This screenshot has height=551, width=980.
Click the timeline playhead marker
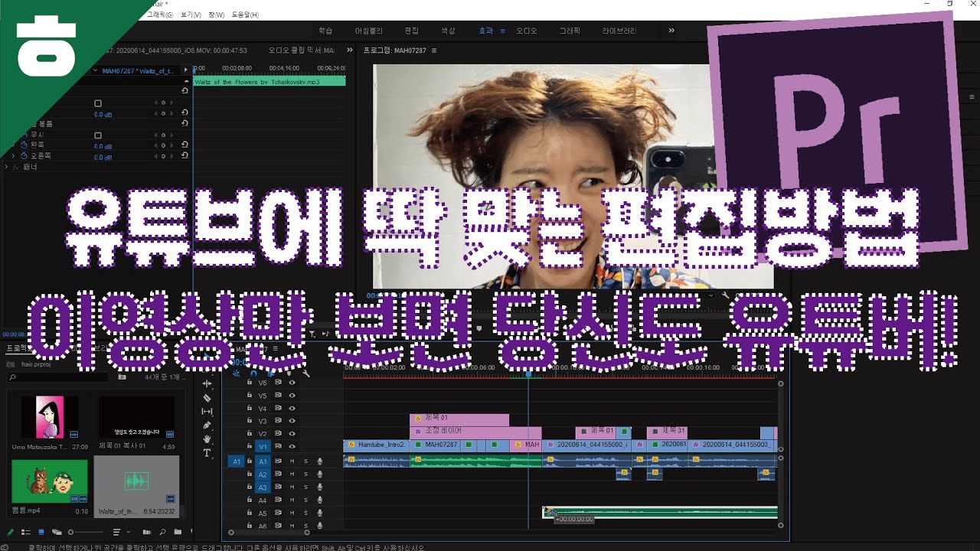528,373
